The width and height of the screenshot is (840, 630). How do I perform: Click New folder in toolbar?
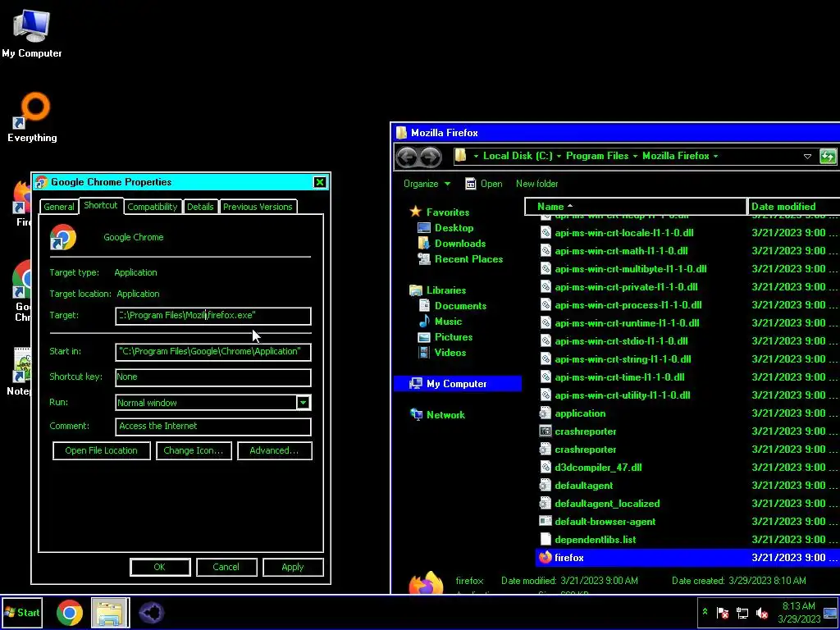point(536,184)
